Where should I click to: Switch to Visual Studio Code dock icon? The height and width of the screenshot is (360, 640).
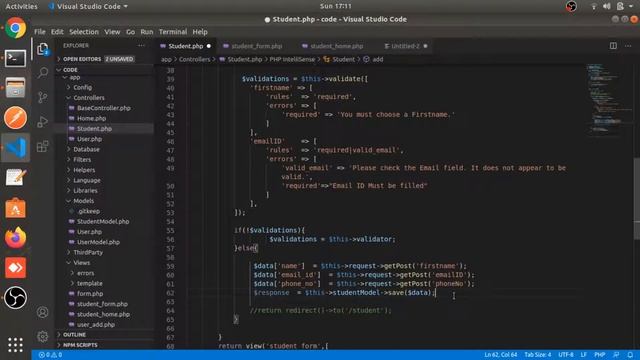point(16,147)
